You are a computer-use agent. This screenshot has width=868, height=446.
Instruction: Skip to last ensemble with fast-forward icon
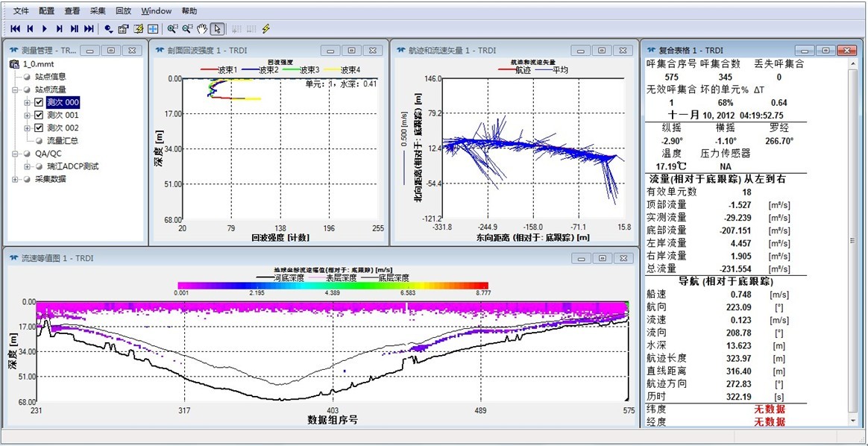click(89, 29)
